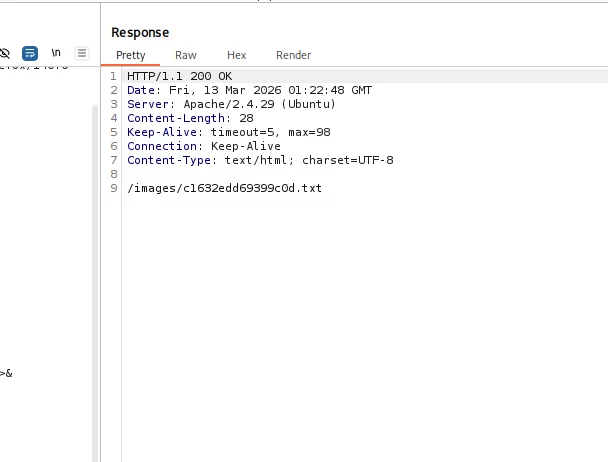
Task: Toggle the blue line wrap icon
Action: click(30, 53)
